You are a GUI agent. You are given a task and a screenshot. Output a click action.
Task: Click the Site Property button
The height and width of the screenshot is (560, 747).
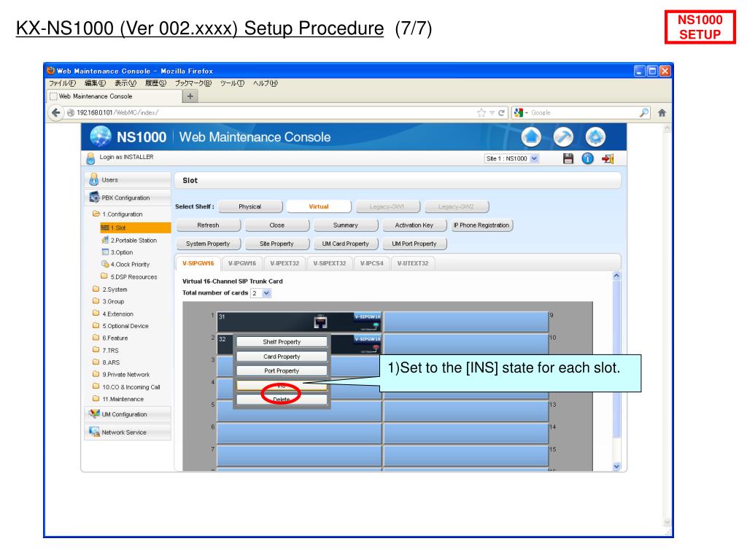click(x=276, y=244)
